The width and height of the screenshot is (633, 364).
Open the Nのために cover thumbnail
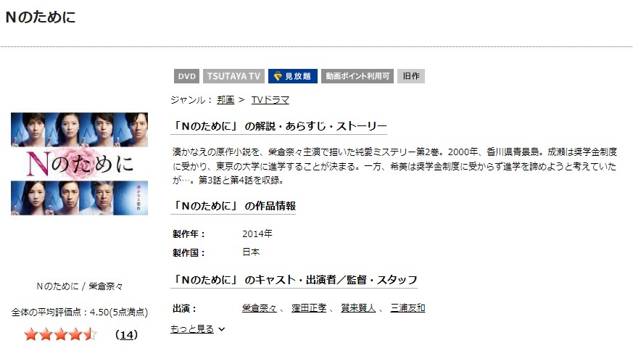tap(79, 164)
